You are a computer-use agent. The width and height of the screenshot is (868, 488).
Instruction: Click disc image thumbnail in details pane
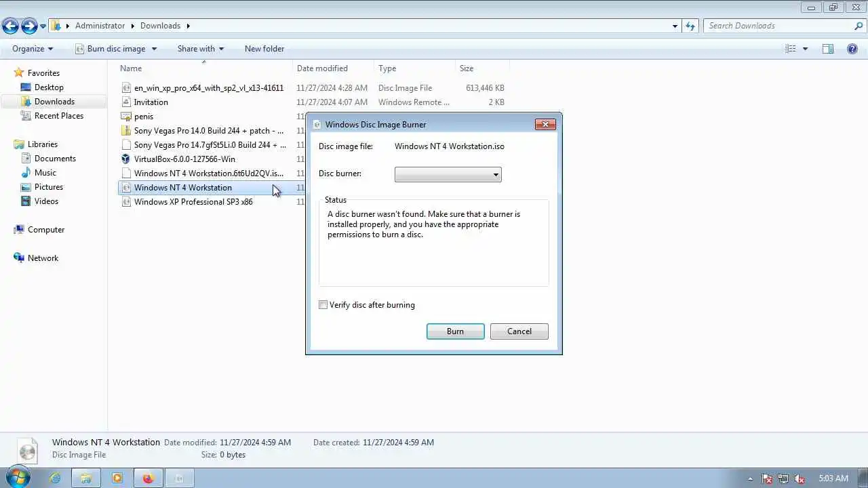[28, 449]
